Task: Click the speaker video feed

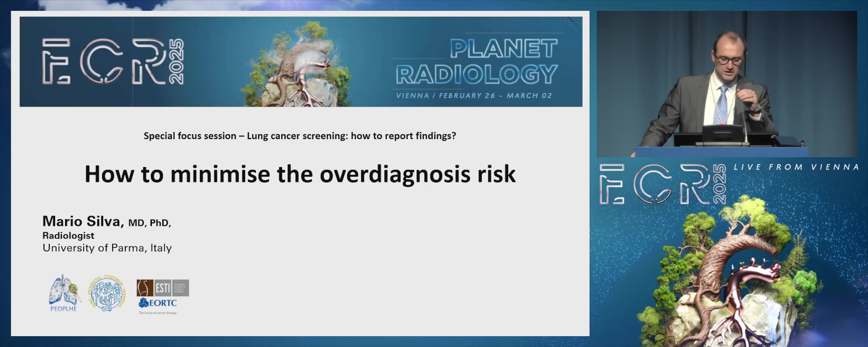Action: point(727,84)
